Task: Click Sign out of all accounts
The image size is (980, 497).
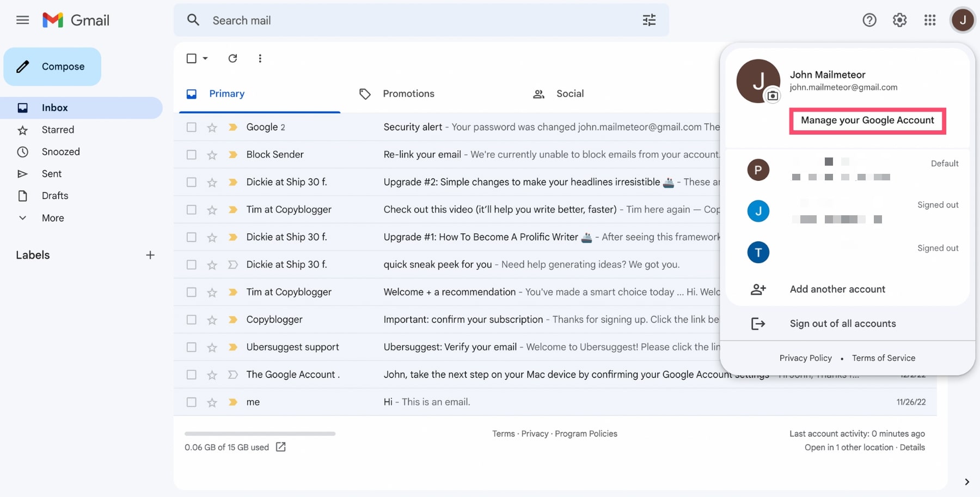Action: click(843, 324)
